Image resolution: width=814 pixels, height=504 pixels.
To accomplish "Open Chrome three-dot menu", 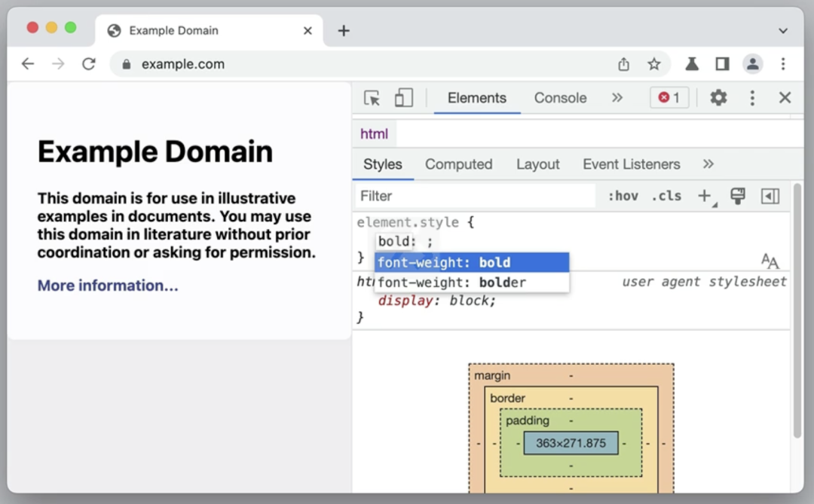I will pos(783,64).
